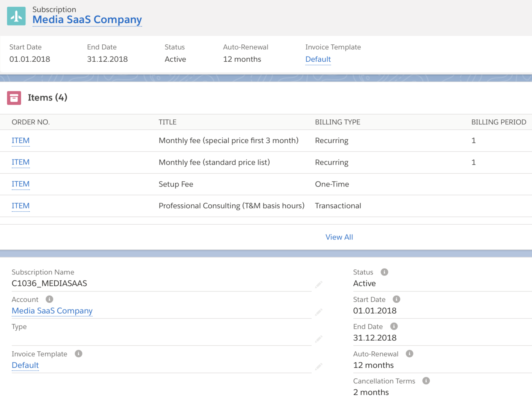Click the TITLE column header
Viewport: 532px width, 399px height.
(x=168, y=122)
